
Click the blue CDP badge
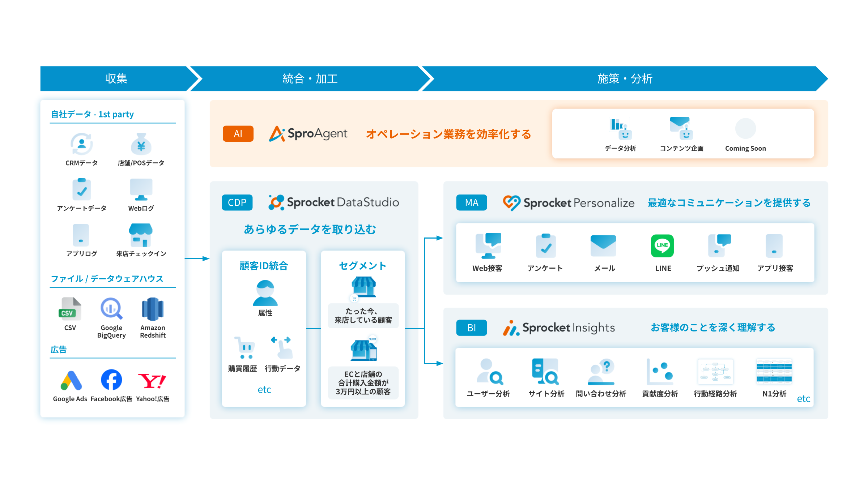click(x=237, y=202)
